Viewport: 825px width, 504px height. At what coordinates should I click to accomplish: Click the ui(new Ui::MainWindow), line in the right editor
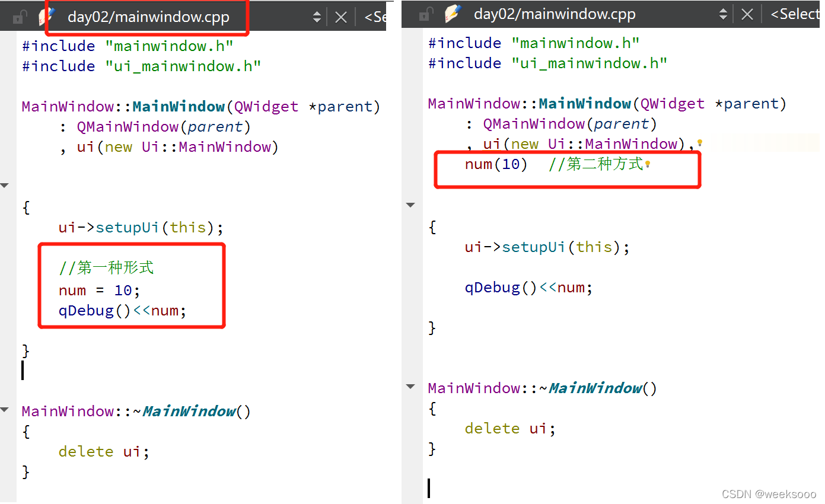[579, 144]
